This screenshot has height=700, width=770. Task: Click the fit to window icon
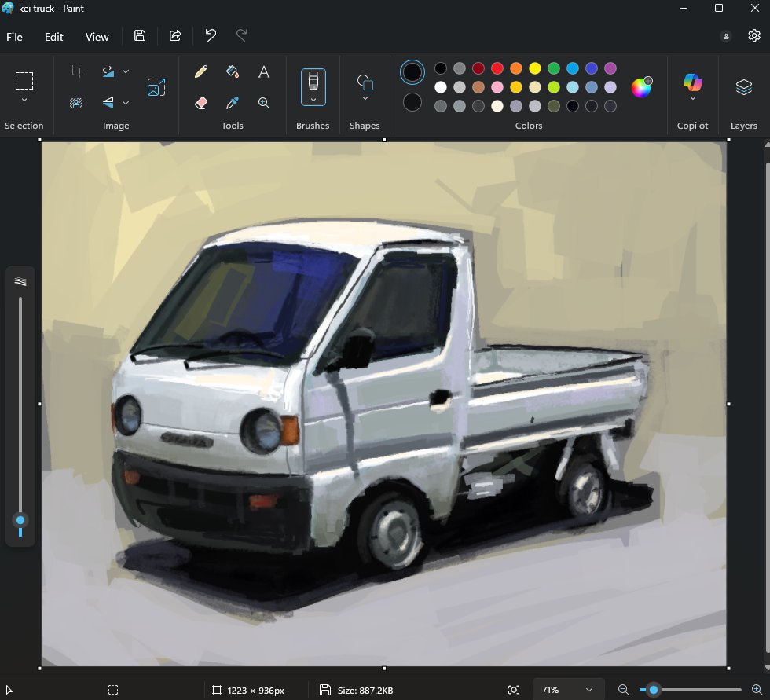click(514, 690)
